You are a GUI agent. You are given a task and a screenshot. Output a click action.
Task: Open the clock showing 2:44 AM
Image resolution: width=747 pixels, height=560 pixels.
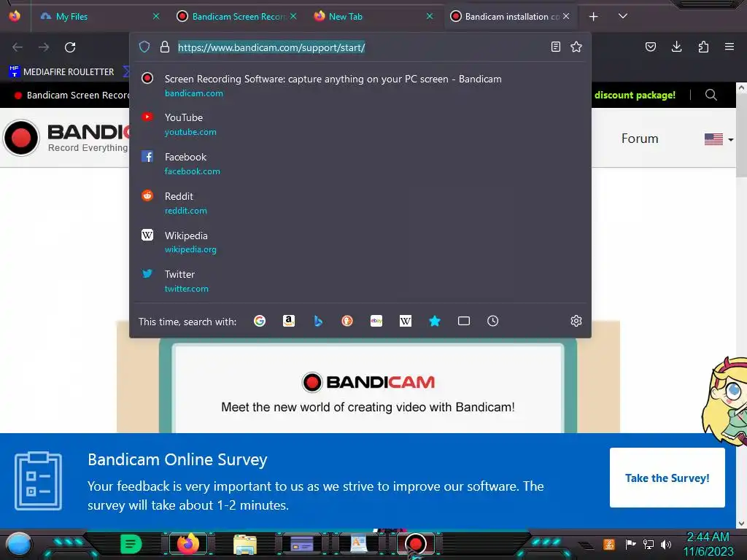point(708,544)
